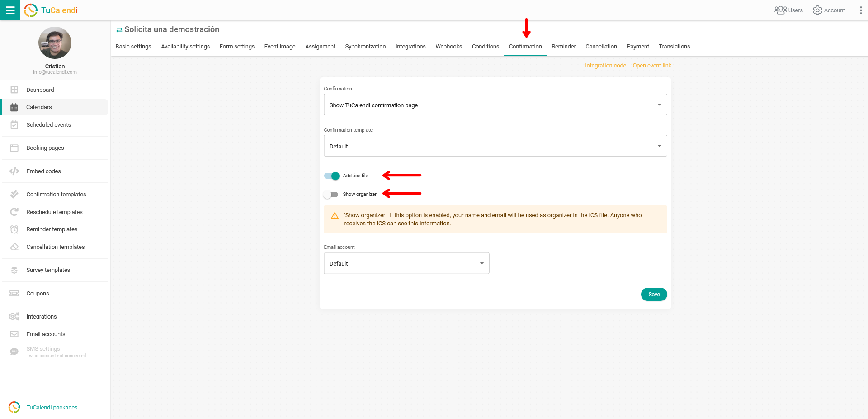Click Cristian's profile photo
868x419 pixels.
point(55,43)
